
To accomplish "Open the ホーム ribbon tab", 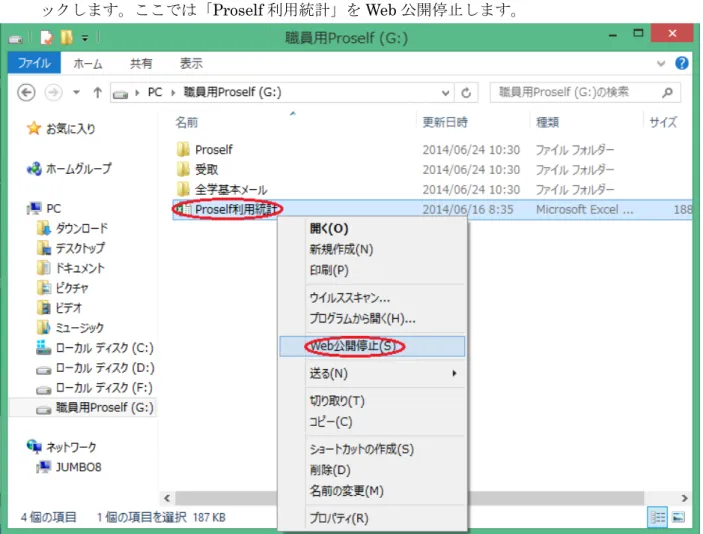I will click(x=88, y=64).
